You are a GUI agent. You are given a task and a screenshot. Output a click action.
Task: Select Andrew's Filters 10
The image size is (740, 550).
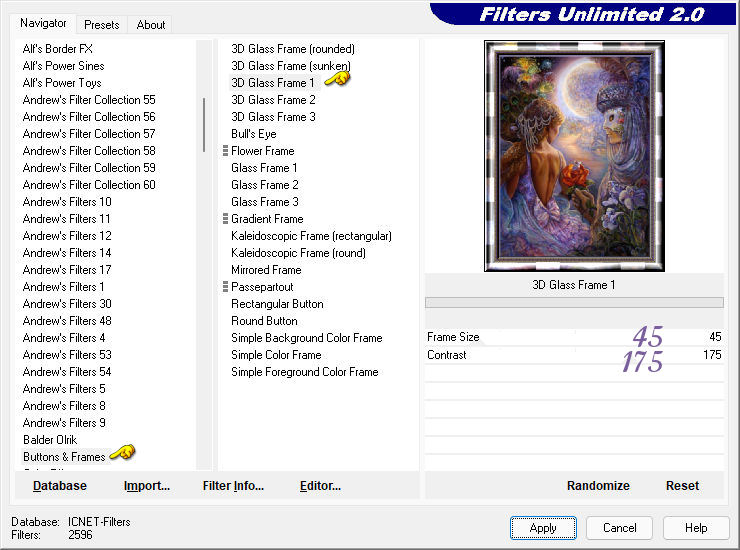pos(67,202)
